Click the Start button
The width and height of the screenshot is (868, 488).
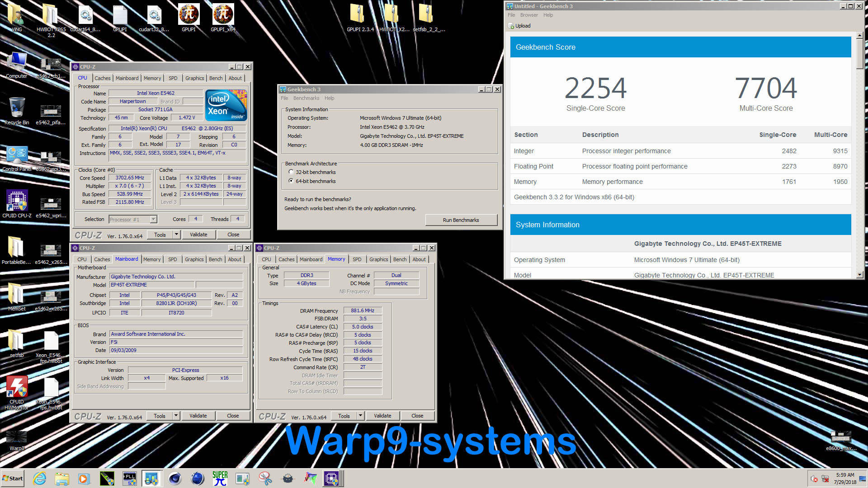[x=13, y=479]
